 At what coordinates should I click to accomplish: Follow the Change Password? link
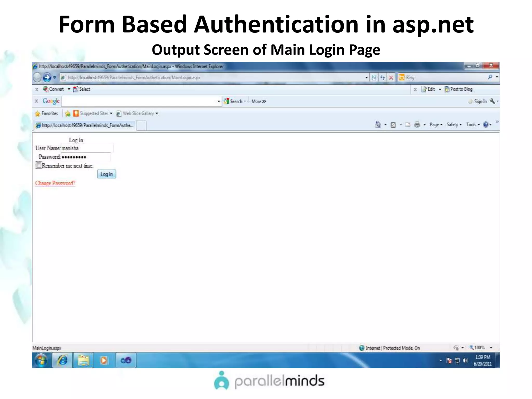(55, 183)
